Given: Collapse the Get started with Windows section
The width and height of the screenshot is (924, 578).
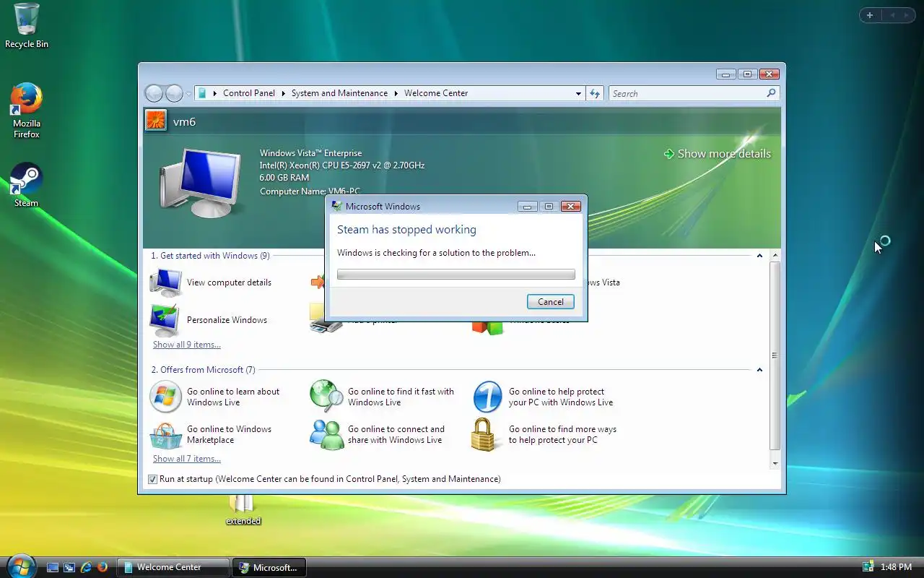Looking at the screenshot, I should pos(759,256).
